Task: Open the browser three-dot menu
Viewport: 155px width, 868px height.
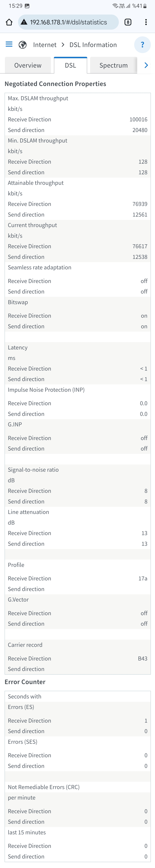Action: tap(146, 22)
